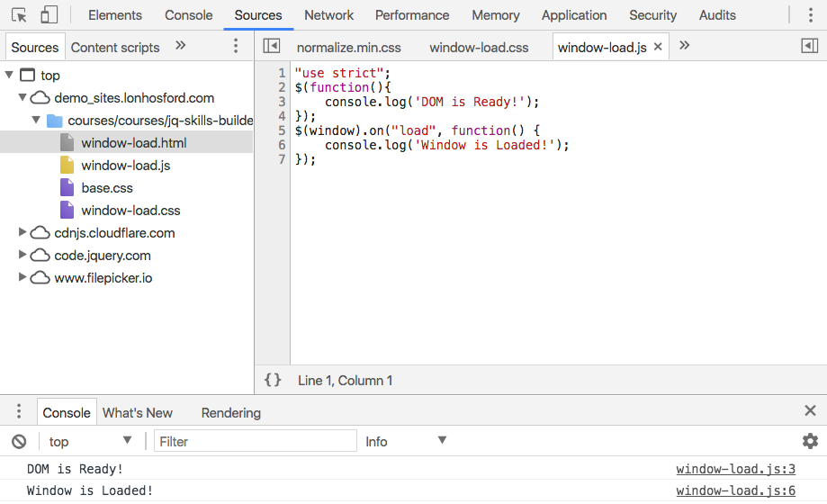Click the frame icon beside top

coord(27,75)
